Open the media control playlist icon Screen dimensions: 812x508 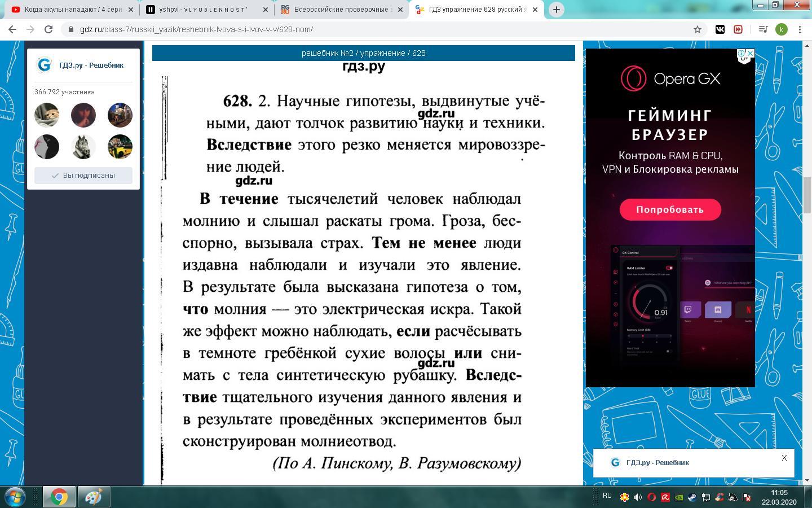(x=763, y=29)
